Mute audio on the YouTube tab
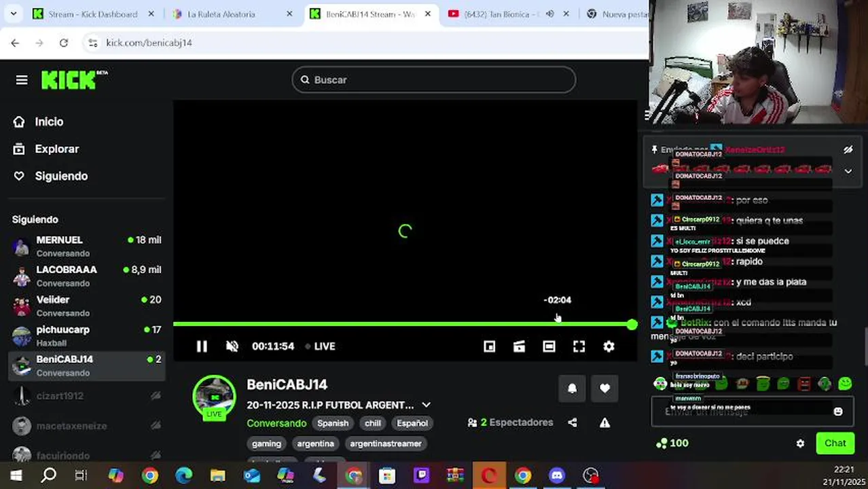This screenshot has width=868, height=489. (x=549, y=14)
